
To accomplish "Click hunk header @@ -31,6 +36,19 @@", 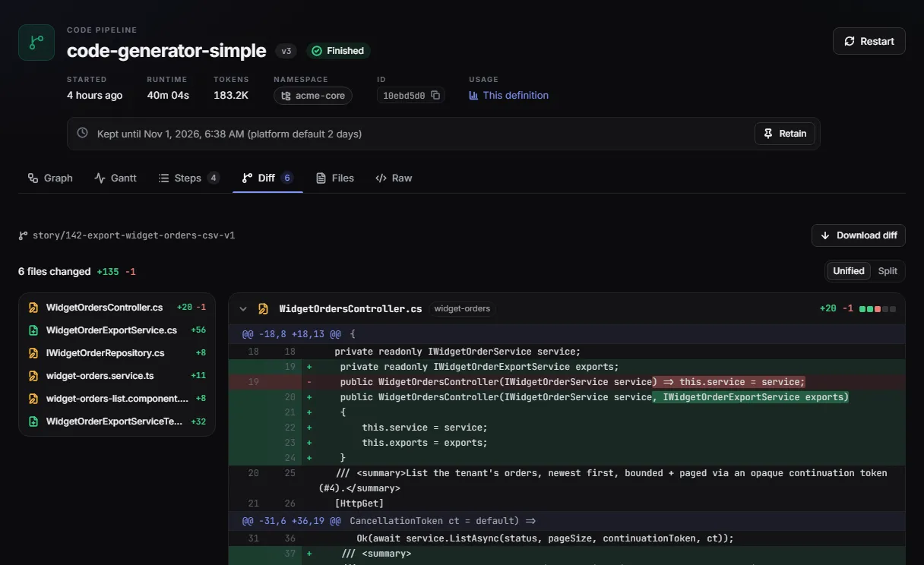I will (x=566, y=521).
